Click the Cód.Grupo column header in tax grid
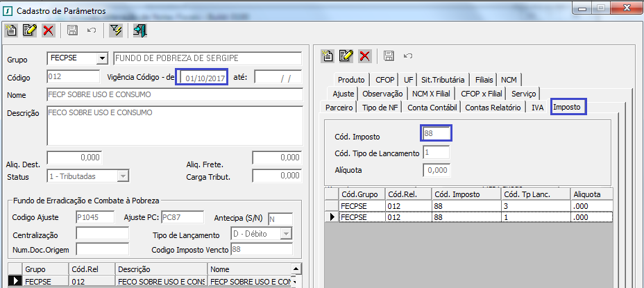This screenshot has width=644, height=288. point(362,194)
